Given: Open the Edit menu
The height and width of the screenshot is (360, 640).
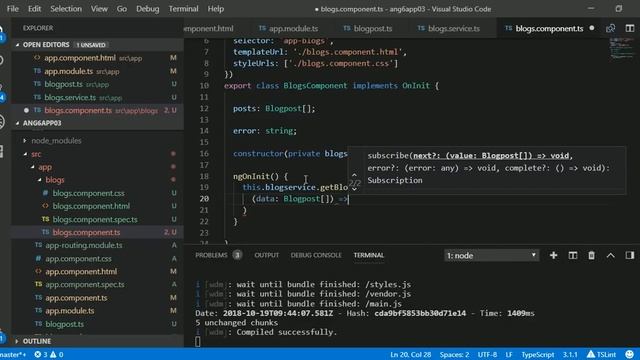Looking at the screenshot, I should tap(34, 9).
